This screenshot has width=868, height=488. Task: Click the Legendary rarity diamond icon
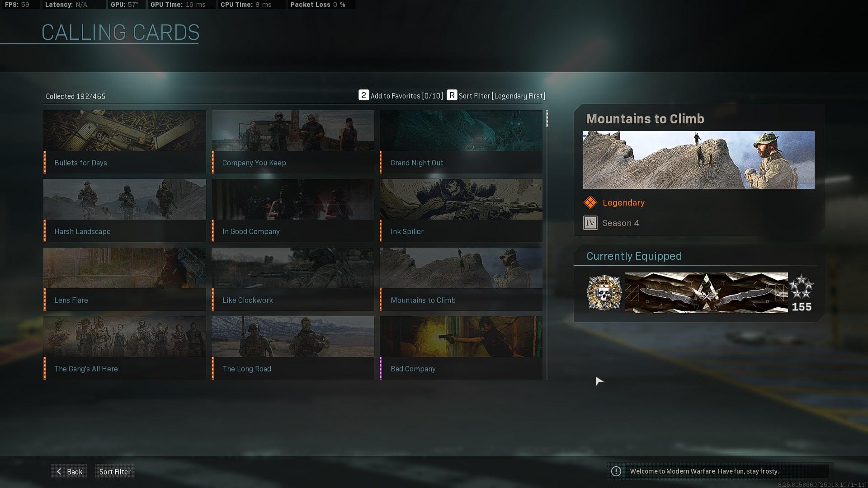pos(590,203)
